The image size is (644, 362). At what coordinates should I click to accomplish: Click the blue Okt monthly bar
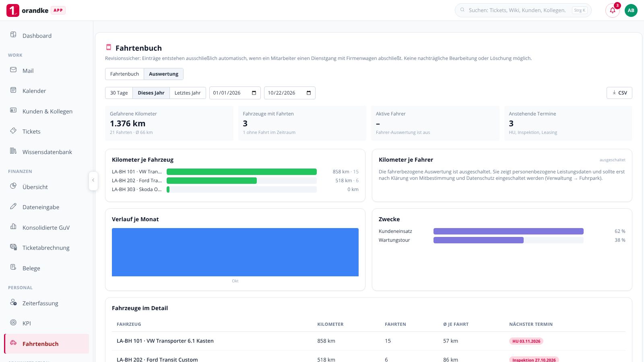tap(235, 252)
